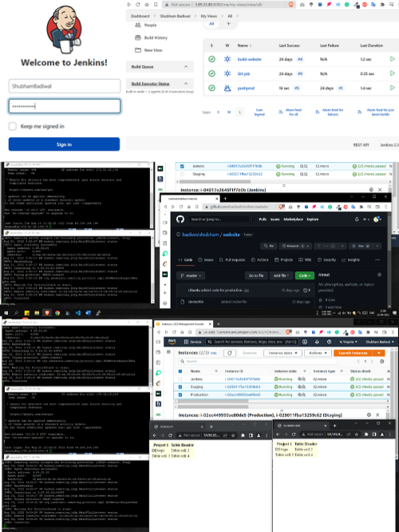Open the GitHub profile avatar menu
The image size is (399, 532).
point(376,219)
